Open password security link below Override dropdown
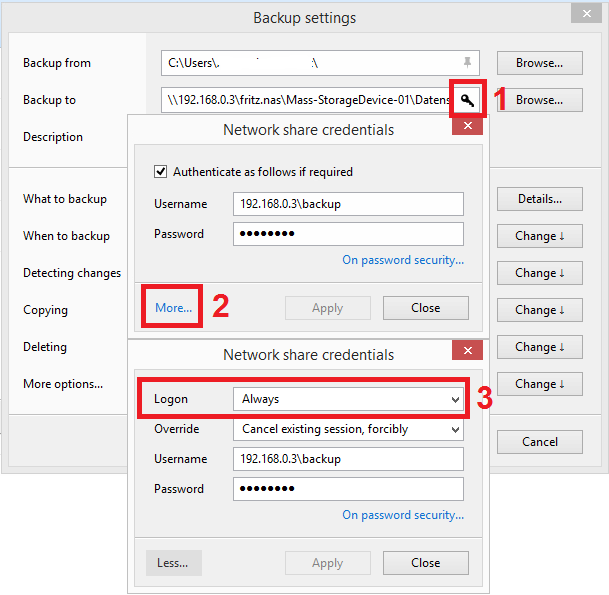 click(402, 515)
